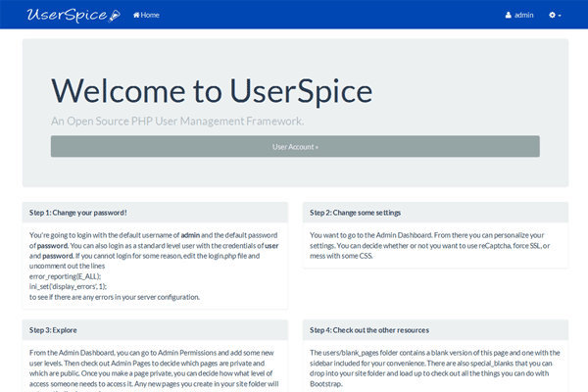Open the admin account menu item

tap(519, 16)
